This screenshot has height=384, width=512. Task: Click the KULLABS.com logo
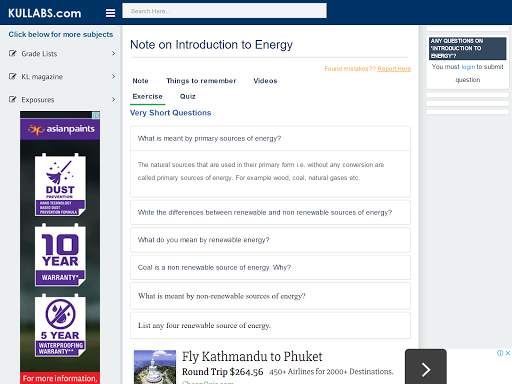point(45,13)
